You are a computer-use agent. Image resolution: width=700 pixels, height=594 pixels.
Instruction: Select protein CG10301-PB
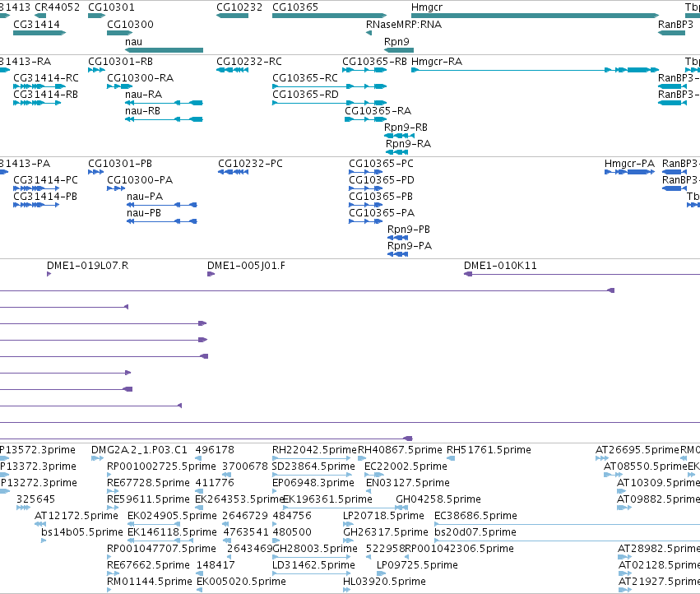coord(120,164)
